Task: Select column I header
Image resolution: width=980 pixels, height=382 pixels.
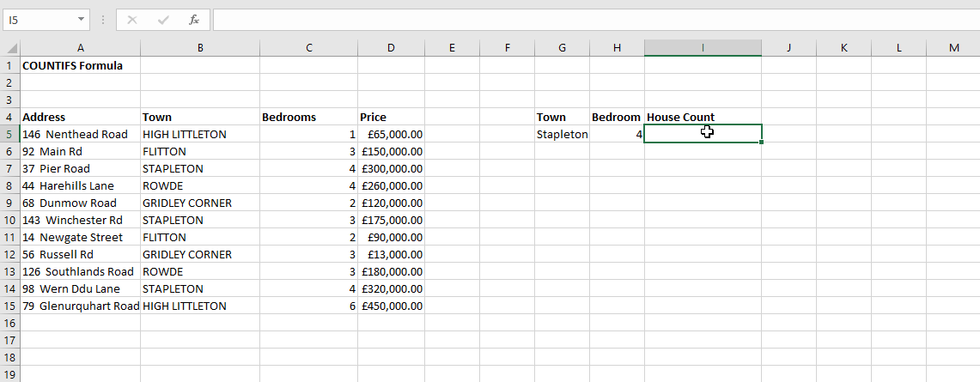Action: tap(703, 48)
